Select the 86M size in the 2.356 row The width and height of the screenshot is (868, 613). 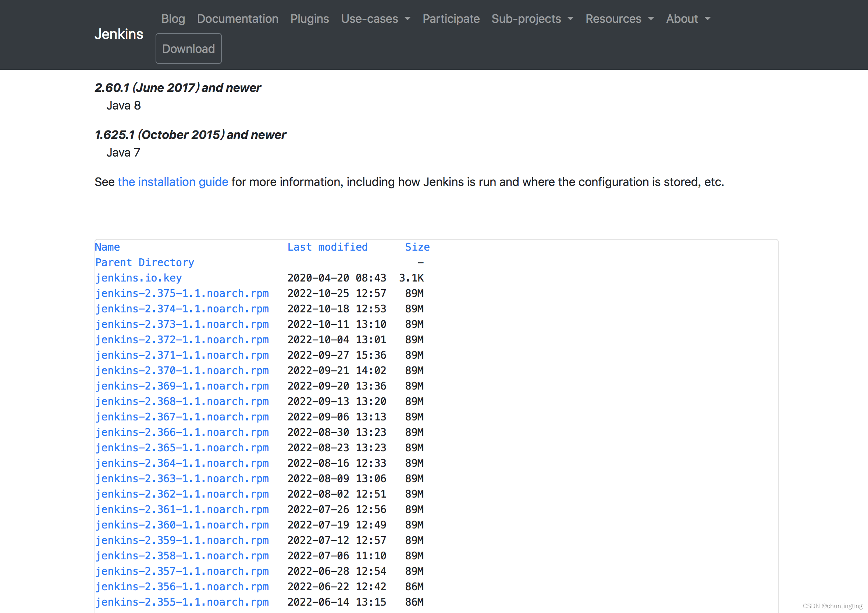point(415,587)
